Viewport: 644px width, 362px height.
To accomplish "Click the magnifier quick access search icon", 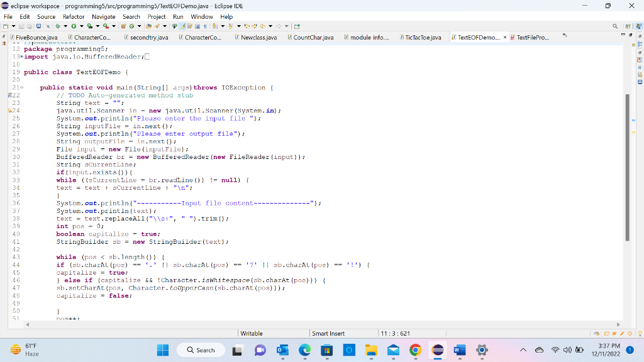I will [x=615, y=26].
